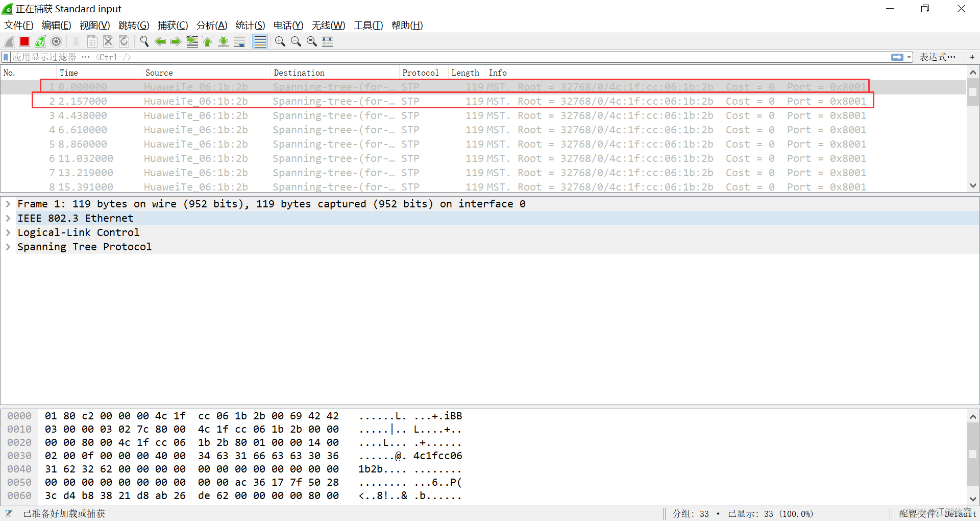The image size is (980, 521).
Task: Click the start capture shark fin icon
Action: [9, 42]
